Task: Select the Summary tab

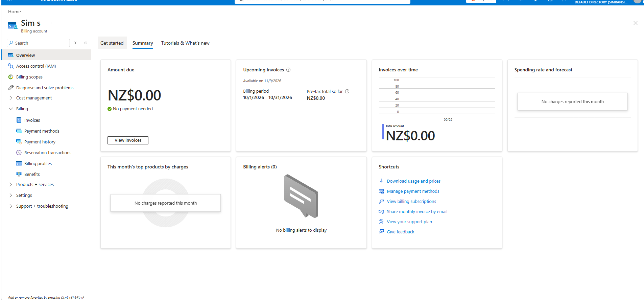Action: tap(143, 43)
